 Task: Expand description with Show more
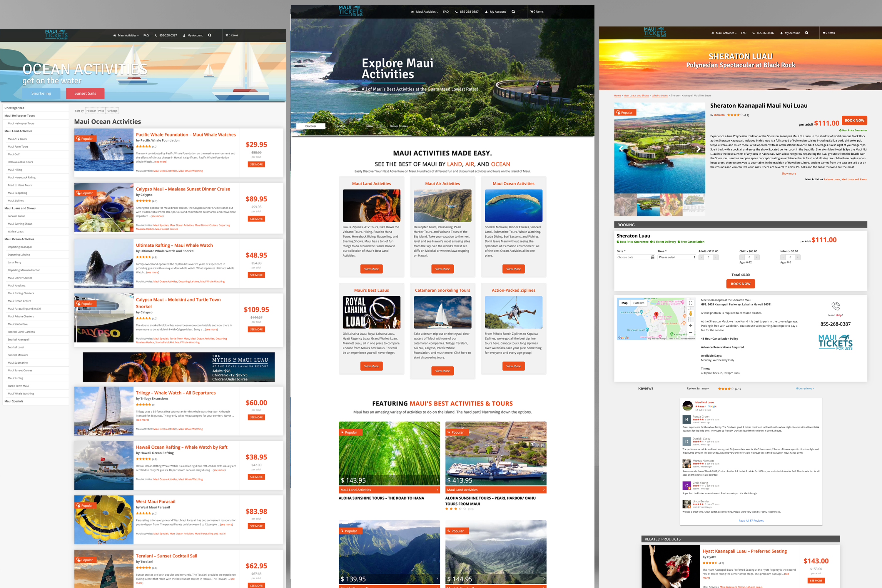[x=789, y=174]
